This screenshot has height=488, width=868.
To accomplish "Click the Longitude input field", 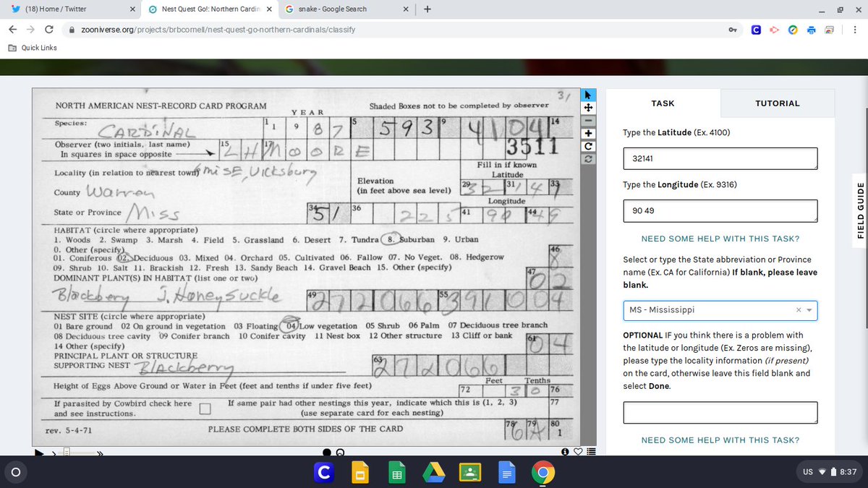I will coord(720,210).
